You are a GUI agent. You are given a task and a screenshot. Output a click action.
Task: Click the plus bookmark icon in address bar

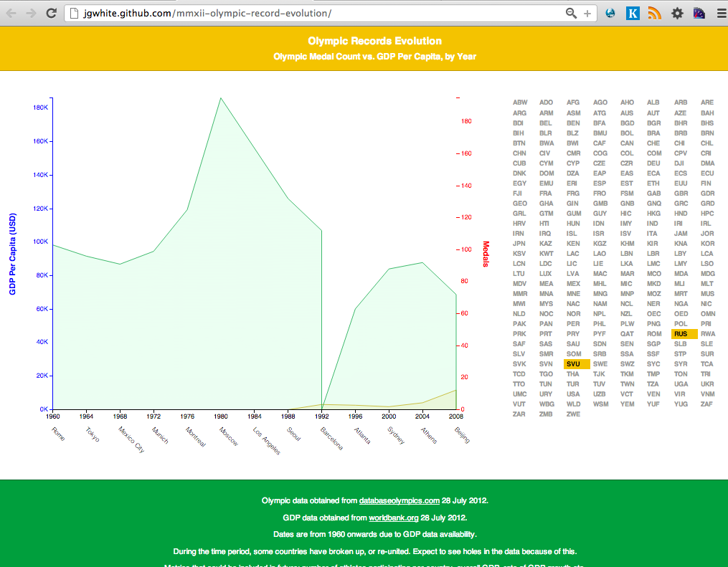pyautogui.click(x=587, y=14)
